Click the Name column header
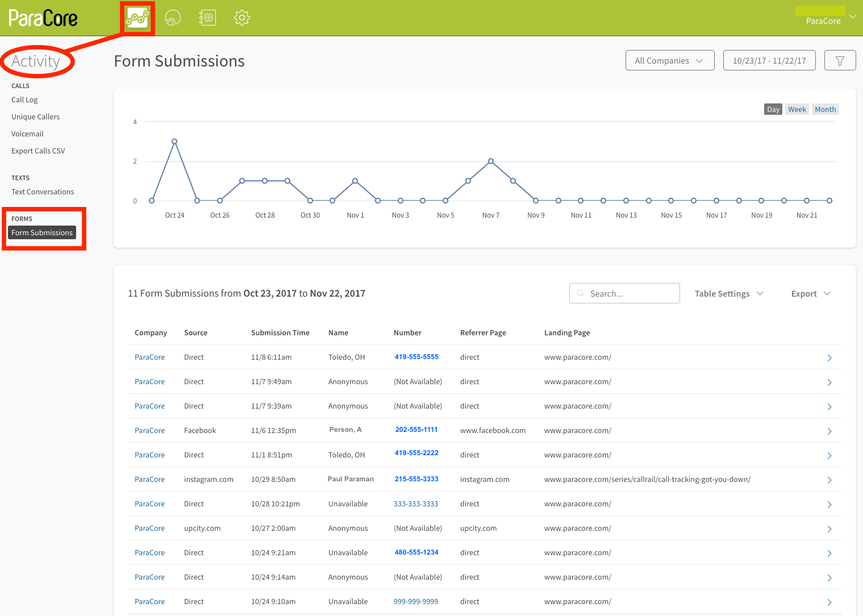The image size is (863, 616). tap(338, 332)
